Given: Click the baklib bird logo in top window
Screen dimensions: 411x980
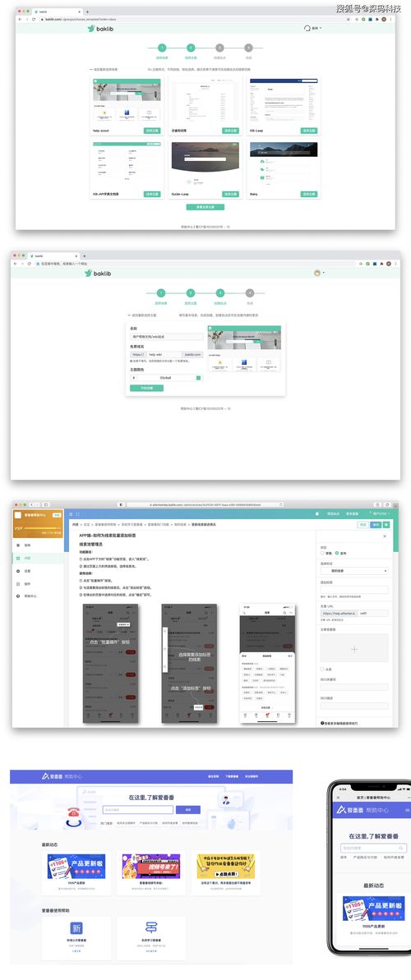Looking at the screenshot, I should 91,29.
